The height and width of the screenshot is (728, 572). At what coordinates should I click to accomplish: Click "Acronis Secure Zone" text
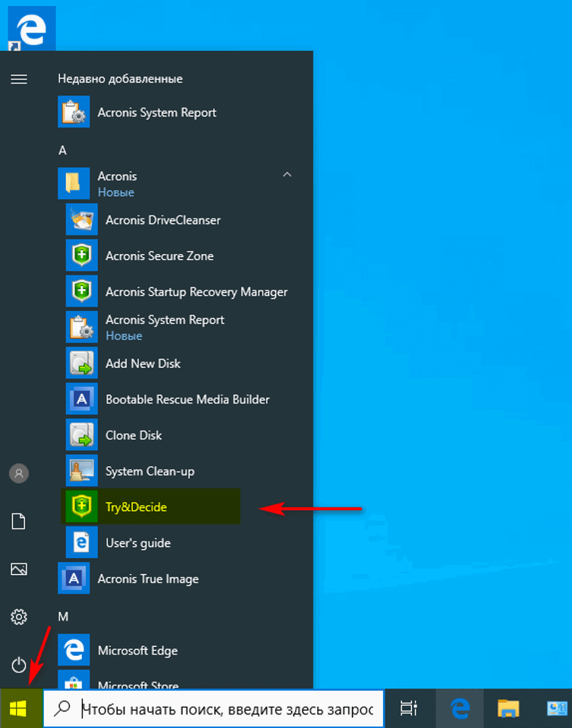click(x=160, y=256)
